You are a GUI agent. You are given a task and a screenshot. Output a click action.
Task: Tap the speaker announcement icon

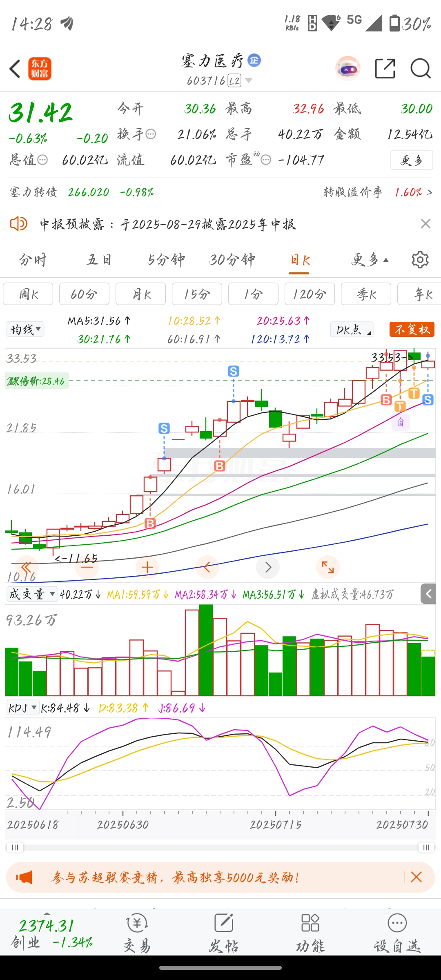pos(18,224)
